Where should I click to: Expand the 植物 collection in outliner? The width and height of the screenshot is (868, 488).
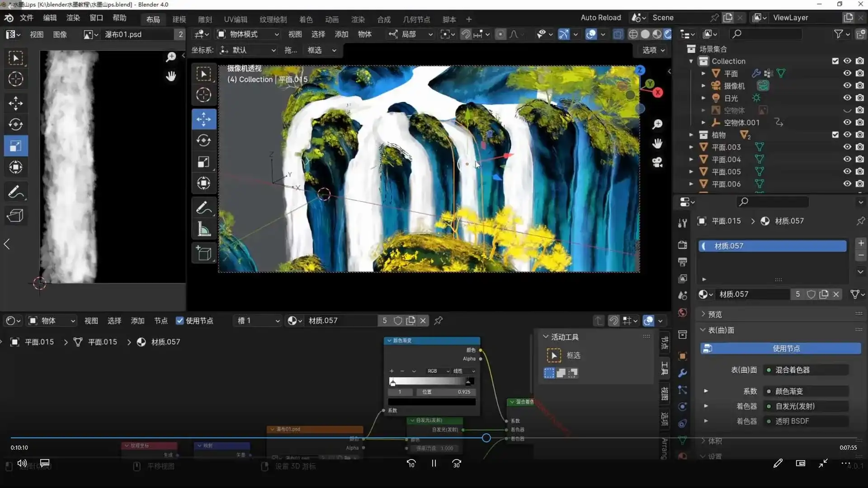[x=691, y=135]
